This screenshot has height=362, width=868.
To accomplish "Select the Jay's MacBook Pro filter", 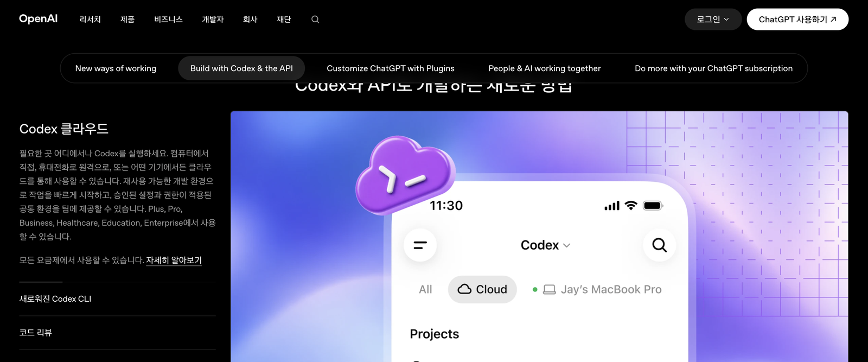I will pyautogui.click(x=597, y=290).
